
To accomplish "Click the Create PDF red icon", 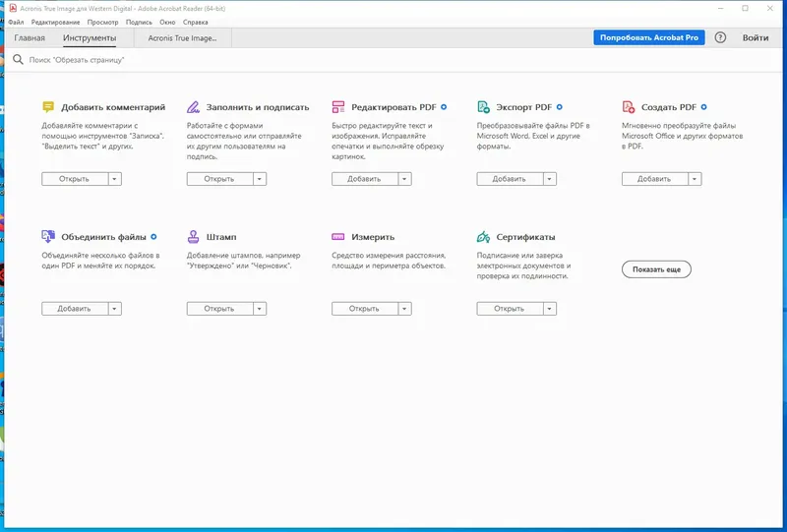I will [629, 107].
